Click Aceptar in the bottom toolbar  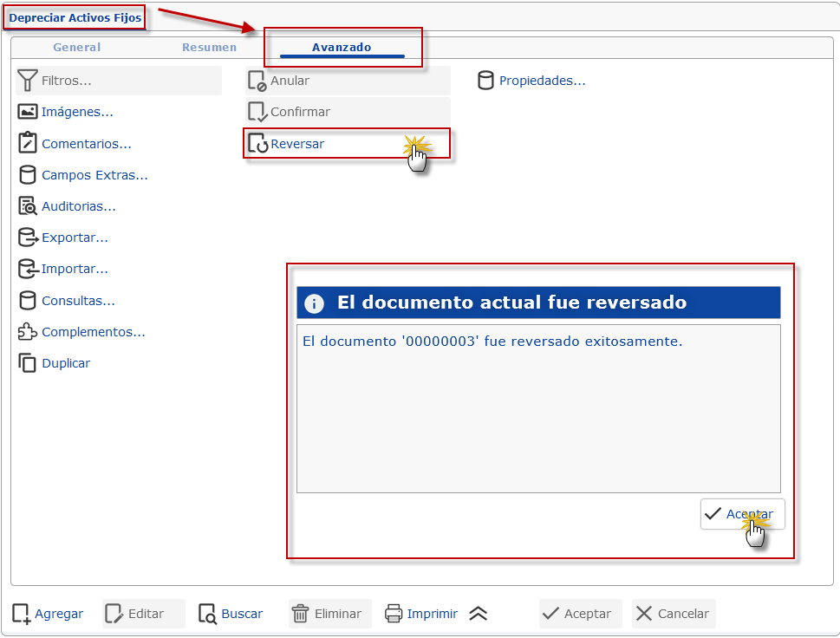(x=581, y=614)
